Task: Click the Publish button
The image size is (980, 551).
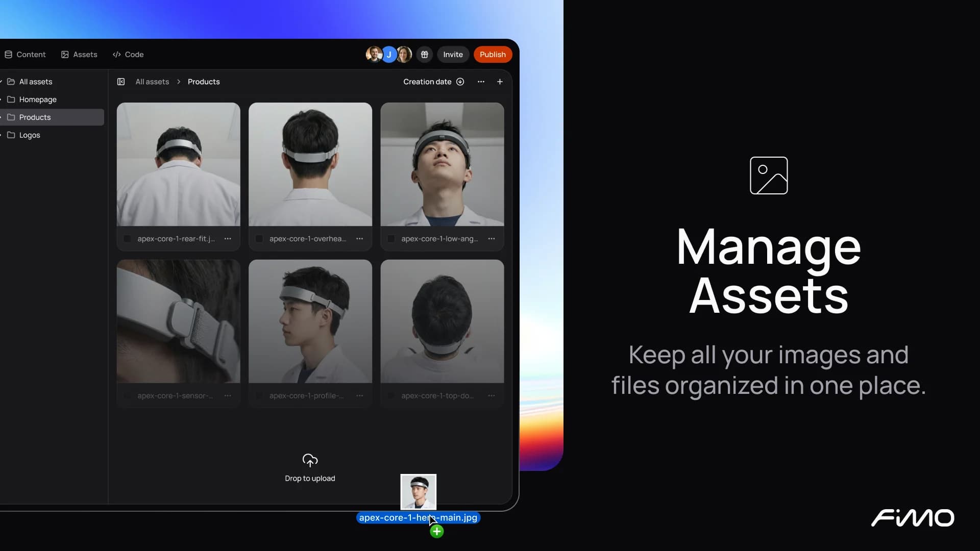Action: point(493,55)
